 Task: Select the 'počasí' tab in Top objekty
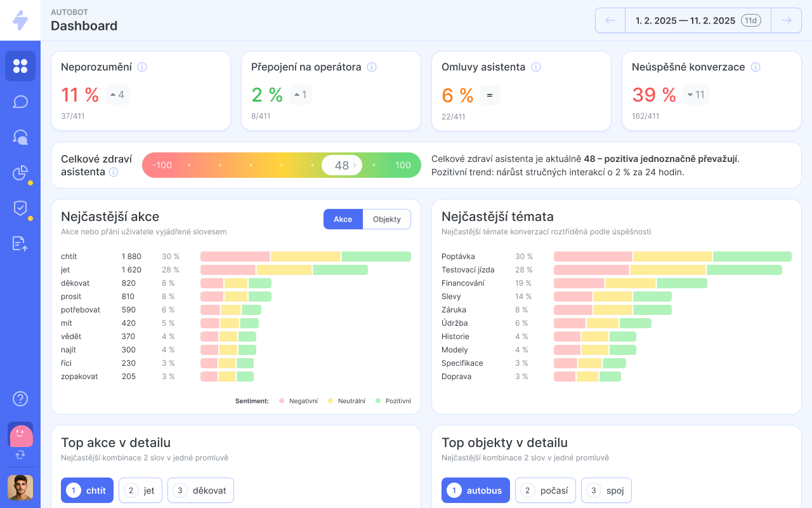[x=545, y=490]
